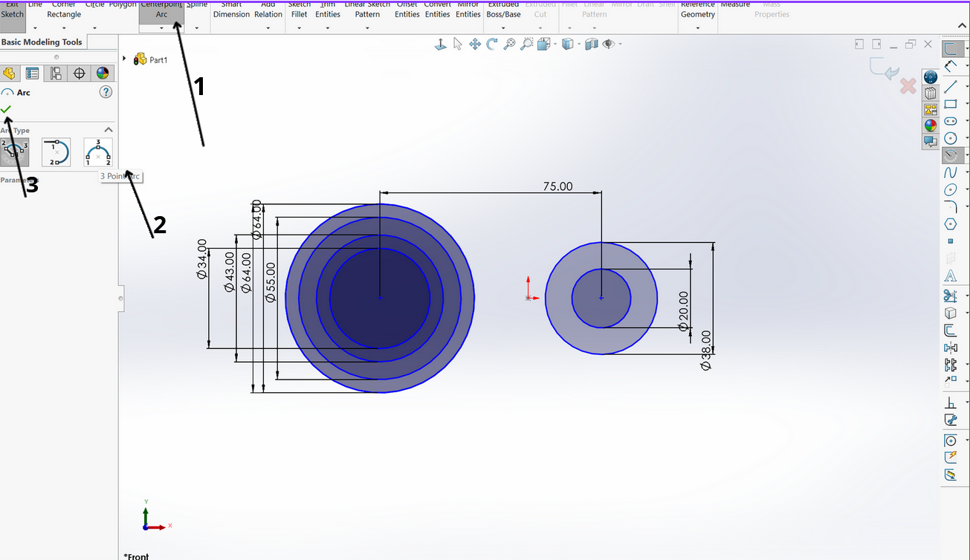The width and height of the screenshot is (970, 560).
Task: Open Corner Rectangle dropdown arrow
Action: 64,28
